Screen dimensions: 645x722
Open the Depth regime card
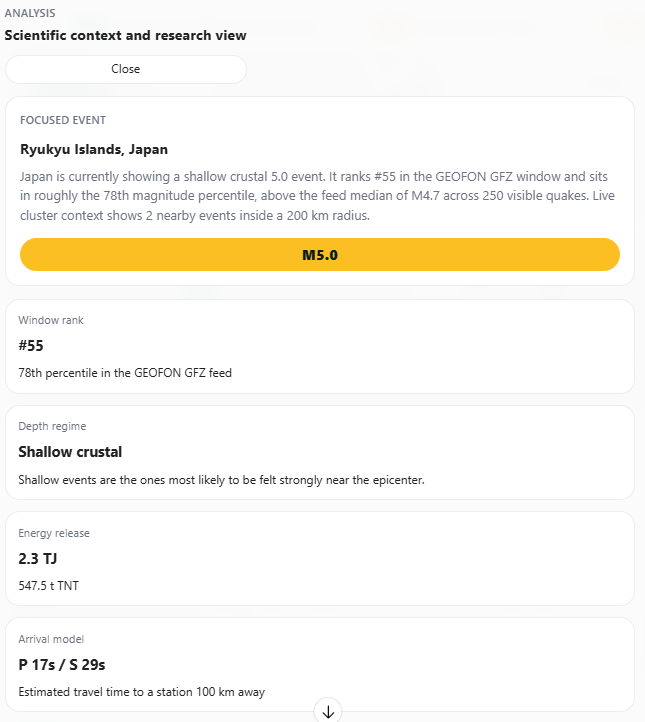(x=320, y=452)
